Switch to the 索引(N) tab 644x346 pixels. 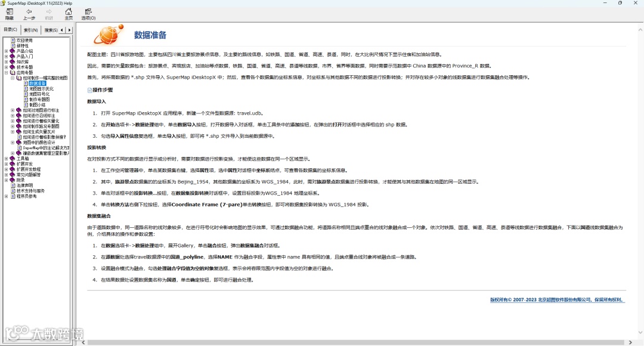point(30,30)
